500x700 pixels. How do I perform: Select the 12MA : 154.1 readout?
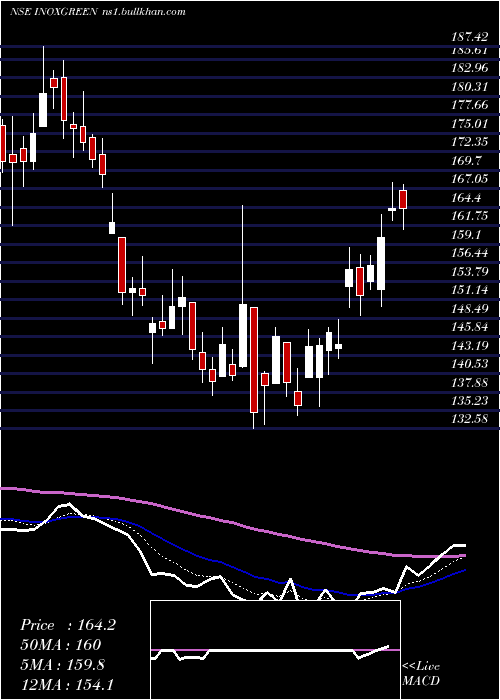coord(68,684)
